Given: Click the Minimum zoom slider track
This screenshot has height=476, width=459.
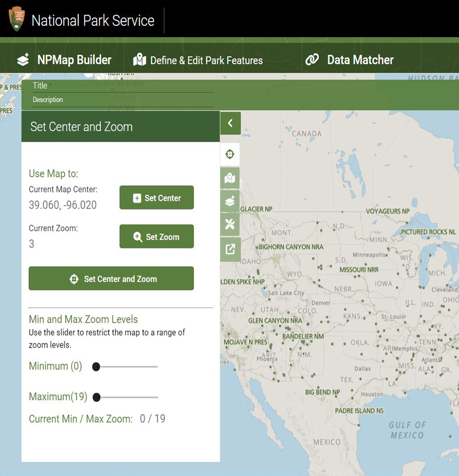Looking at the screenshot, I should pyautogui.click(x=125, y=367).
